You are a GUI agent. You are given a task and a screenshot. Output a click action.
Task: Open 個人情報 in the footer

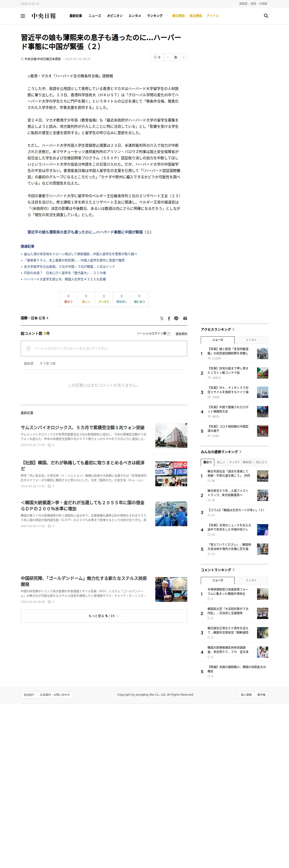tap(246, 695)
